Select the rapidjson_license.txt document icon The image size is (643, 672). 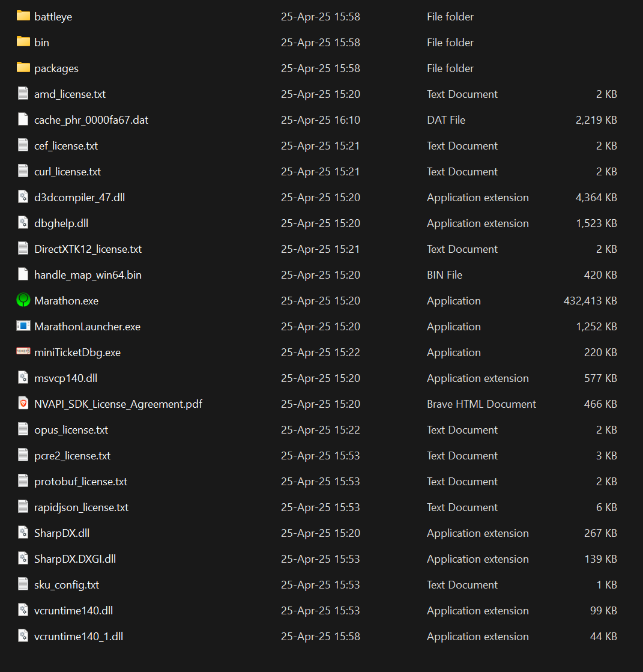click(x=23, y=507)
